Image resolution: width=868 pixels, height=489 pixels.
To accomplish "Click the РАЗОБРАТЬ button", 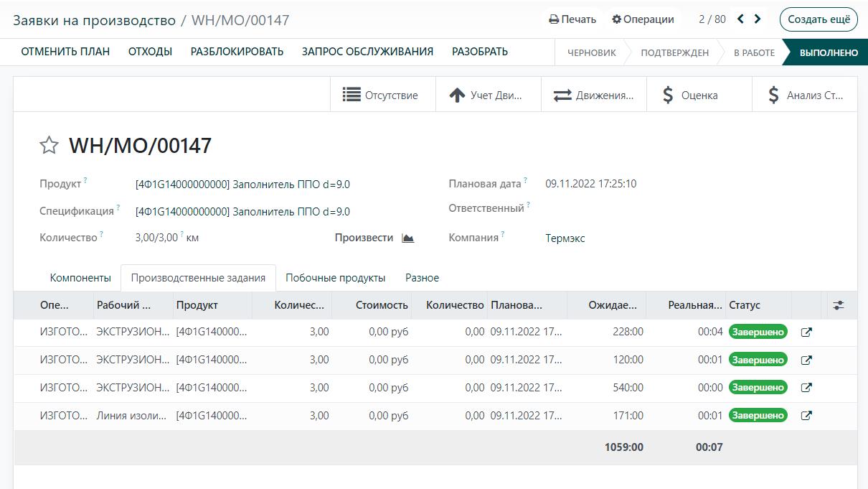I will pos(479,52).
